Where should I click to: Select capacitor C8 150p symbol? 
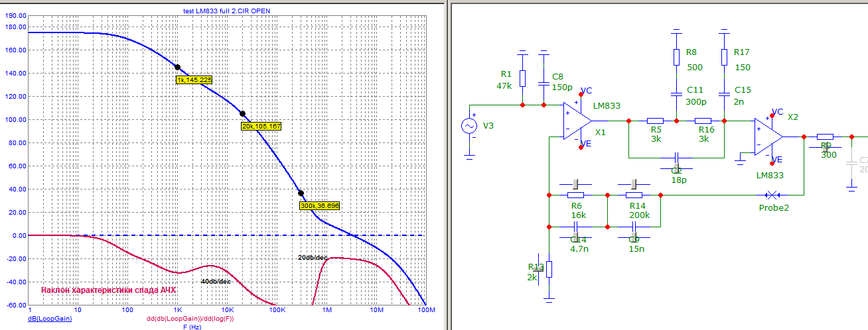pyautogui.click(x=544, y=84)
